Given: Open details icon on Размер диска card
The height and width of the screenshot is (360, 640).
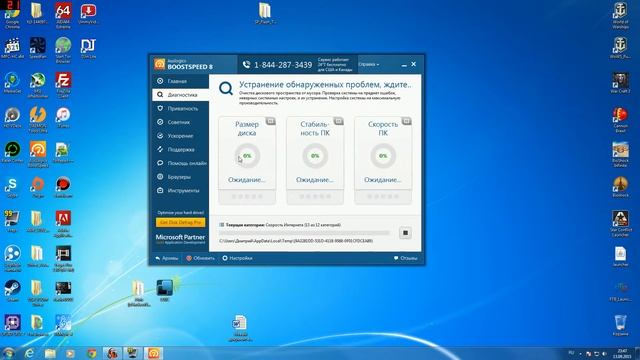Looking at the screenshot, I should point(271,121).
